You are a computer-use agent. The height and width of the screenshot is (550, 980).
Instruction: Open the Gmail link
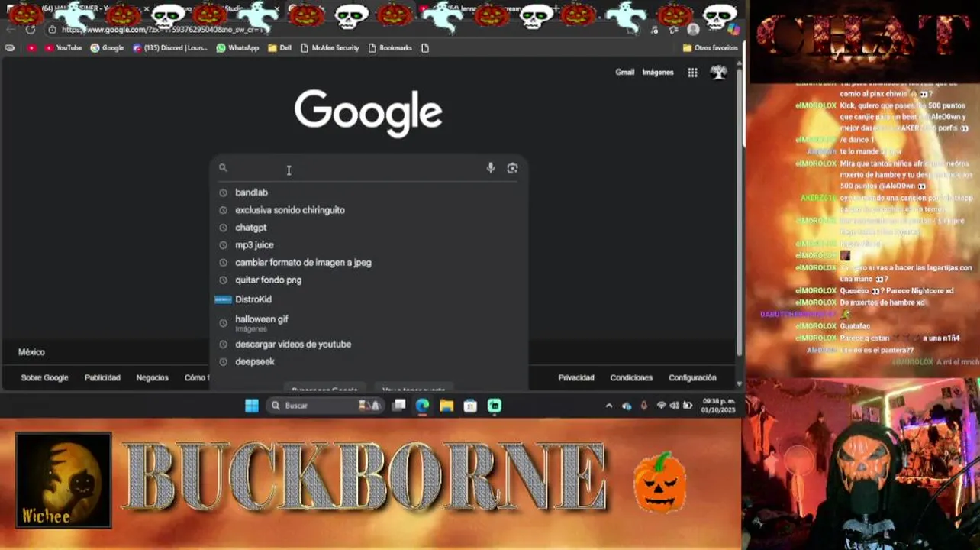click(x=625, y=73)
